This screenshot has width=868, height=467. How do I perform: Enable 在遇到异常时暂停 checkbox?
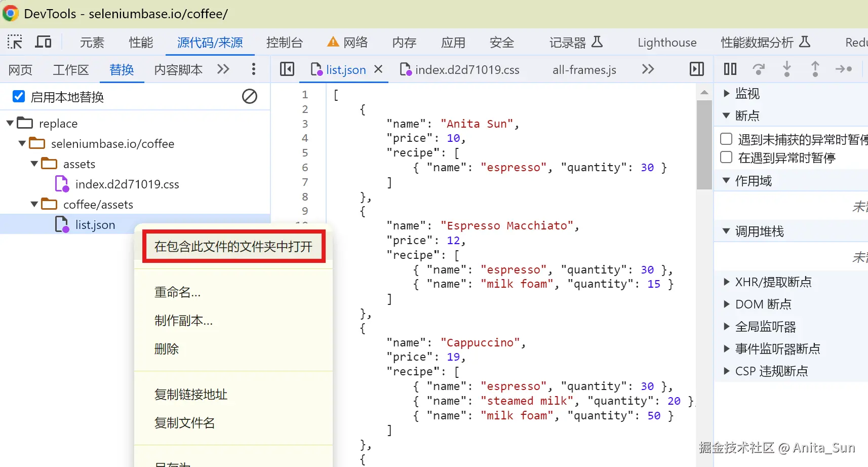coord(726,157)
